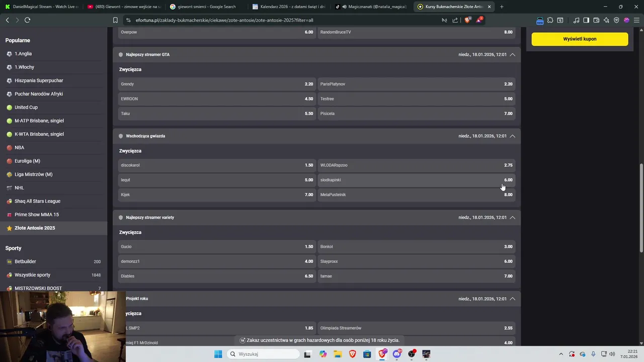Screen dimensions: 644x362
Task: Open Złote Antosie 2025 sidebar item
Action: [x=53, y=228]
